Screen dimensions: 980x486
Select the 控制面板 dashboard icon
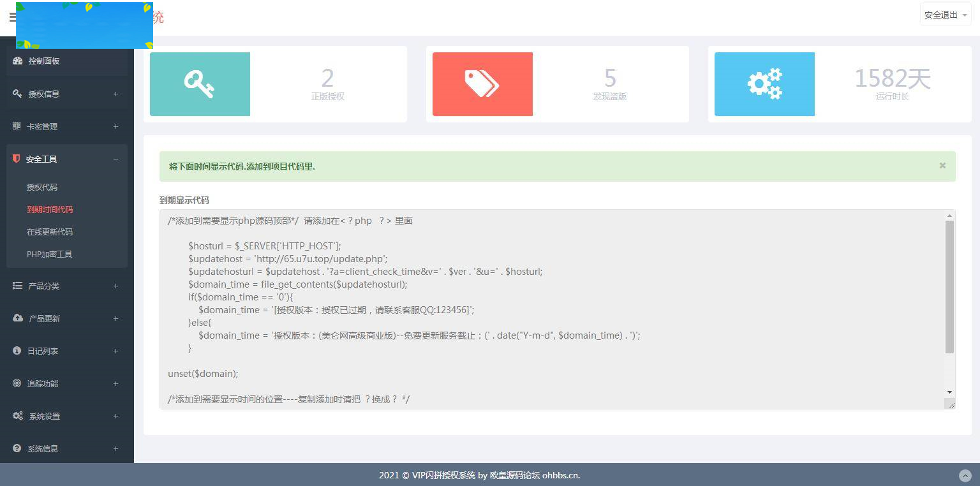coord(17,61)
